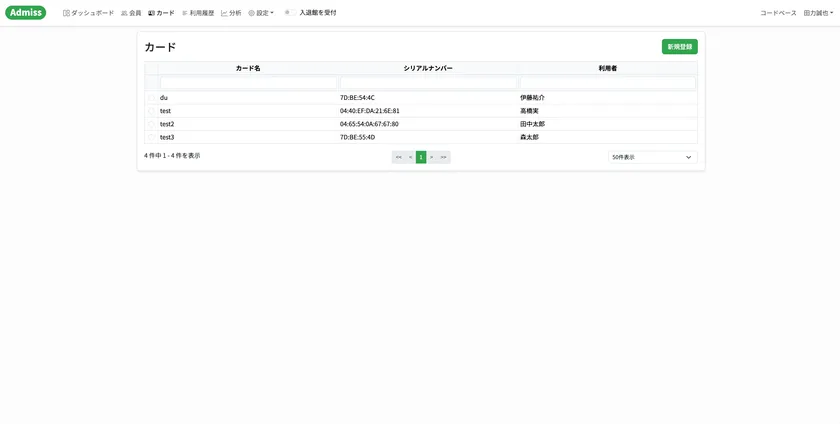Viewport: 840px width, 424px height.
Task: Focus the シリアルナンバー filter field
Action: [428, 83]
